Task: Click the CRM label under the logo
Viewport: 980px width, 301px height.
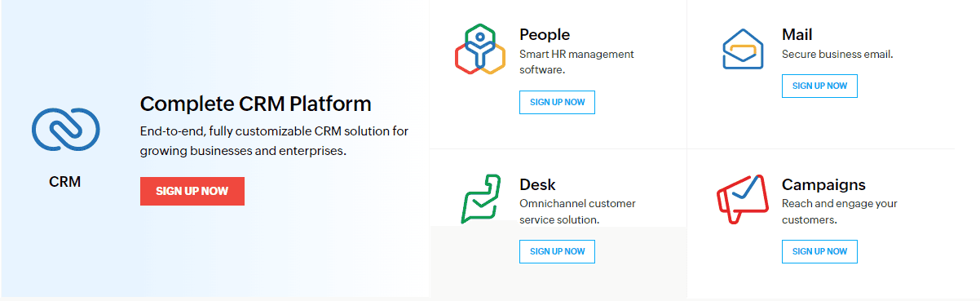Action: click(65, 182)
